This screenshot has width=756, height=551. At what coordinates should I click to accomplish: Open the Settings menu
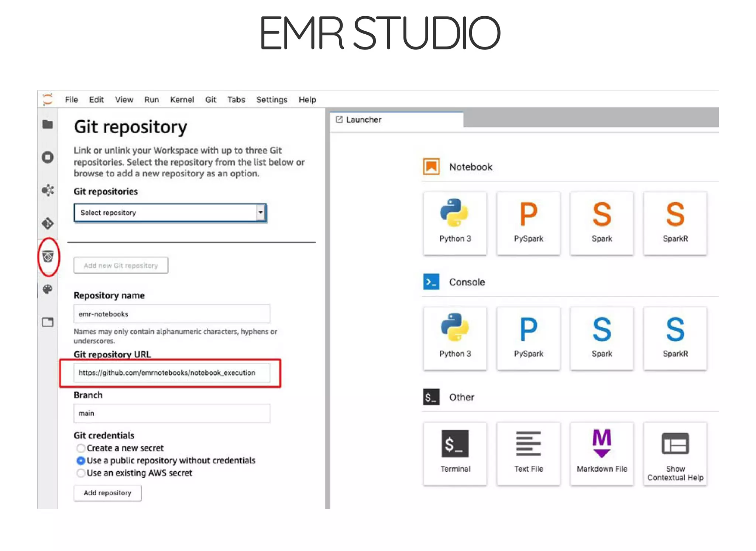point(272,100)
